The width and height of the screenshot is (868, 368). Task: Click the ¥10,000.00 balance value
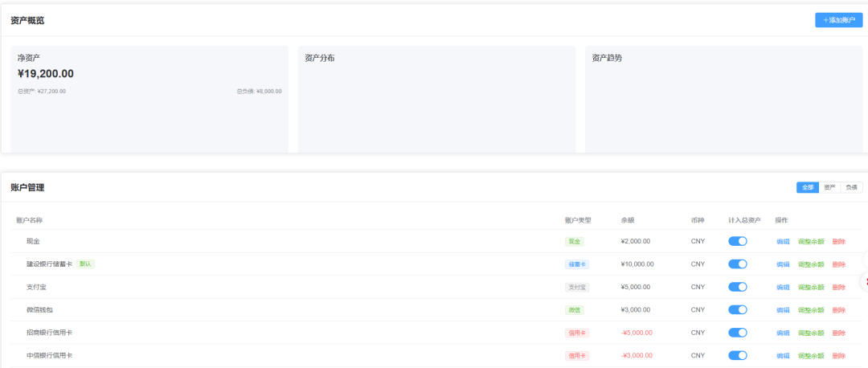pos(637,264)
